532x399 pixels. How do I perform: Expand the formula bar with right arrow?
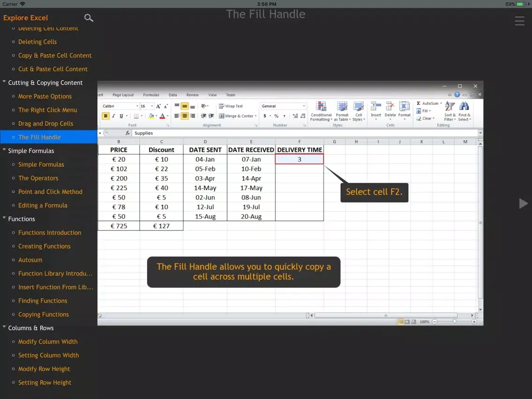pos(480,133)
